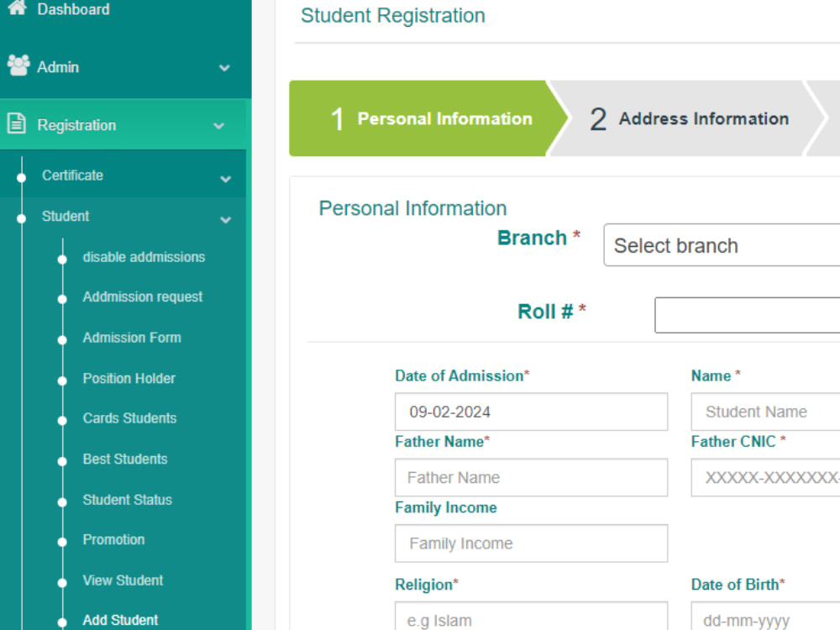
Task: Click the Registration document icon
Action: (x=19, y=124)
